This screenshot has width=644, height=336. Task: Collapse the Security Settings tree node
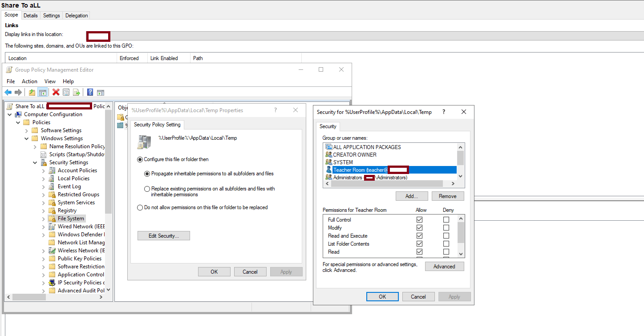pyautogui.click(x=35, y=162)
